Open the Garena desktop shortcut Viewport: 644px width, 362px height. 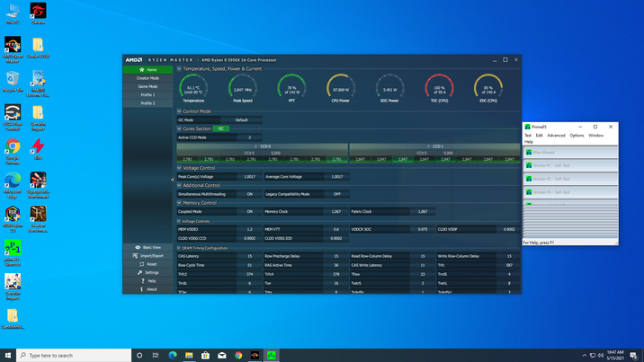tap(38, 13)
